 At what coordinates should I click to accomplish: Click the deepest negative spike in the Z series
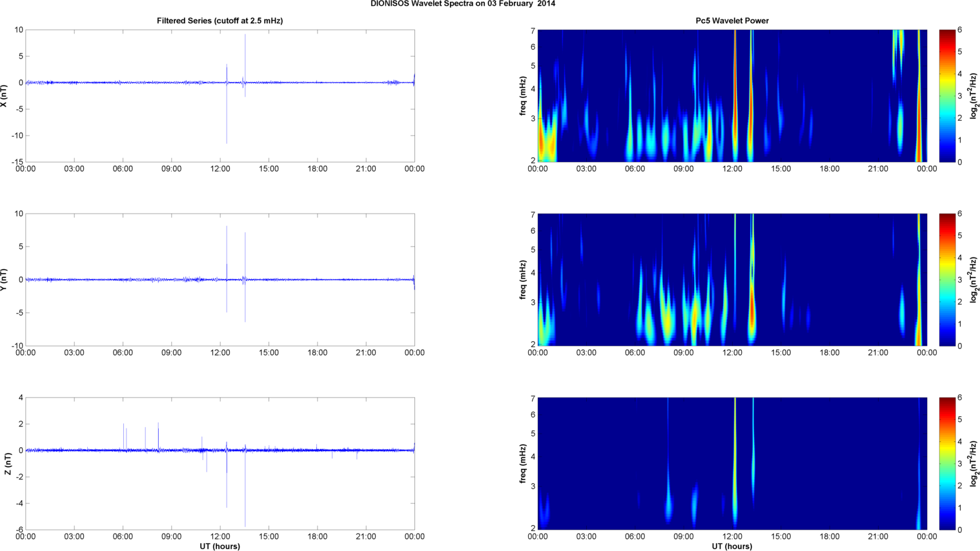[245, 488]
